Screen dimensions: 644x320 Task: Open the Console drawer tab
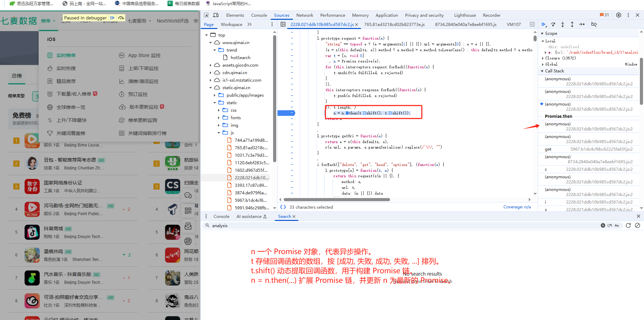pyautogui.click(x=222, y=216)
